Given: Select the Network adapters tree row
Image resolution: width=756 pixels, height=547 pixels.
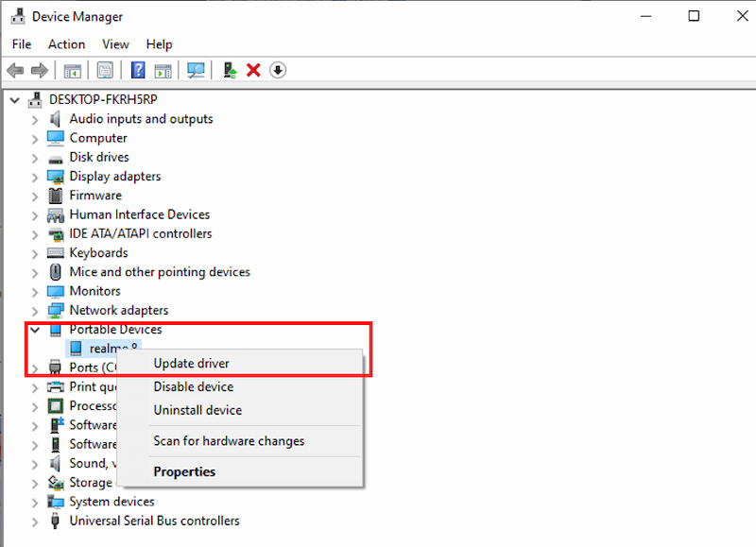Looking at the screenshot, I should (119, 311).
